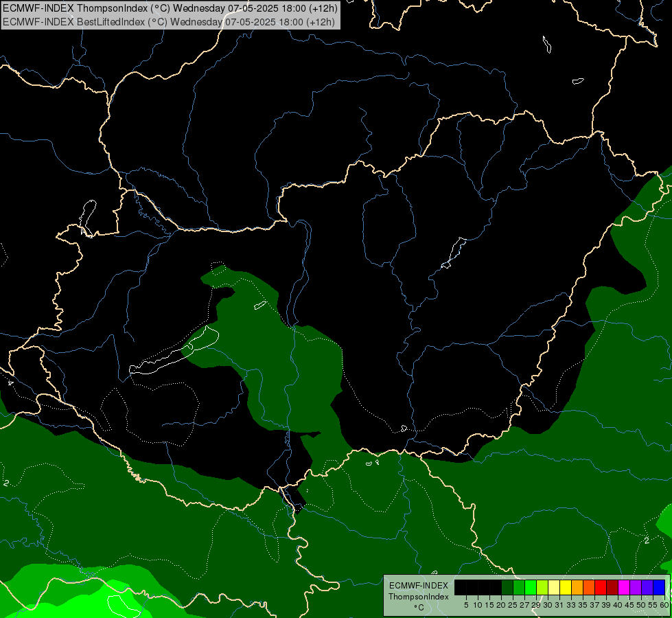Click the dark green 20–25 legend swatch
Screen dimensions: 672x618
tap(507, 587)
